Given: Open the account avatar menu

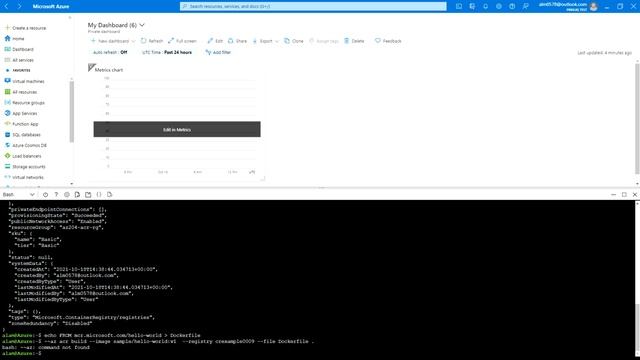Looking at the screenshot, I should (x=594, y=7).
